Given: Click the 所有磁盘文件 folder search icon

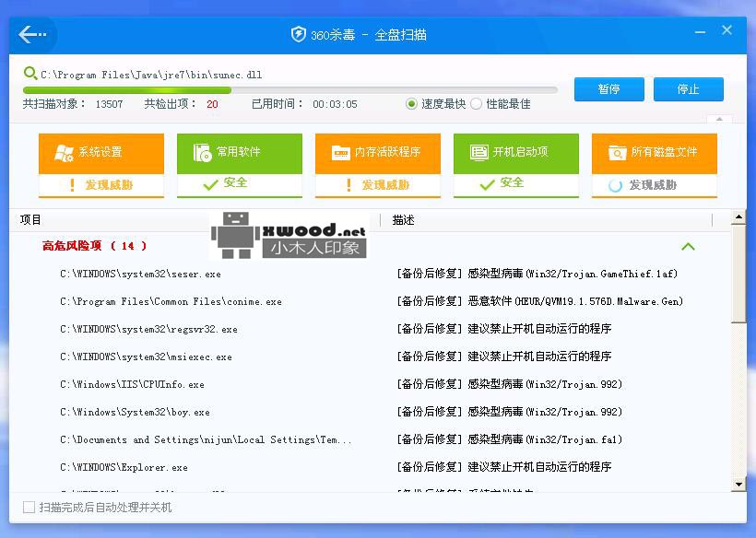Looking at the screenshot, I should [617, 152].
